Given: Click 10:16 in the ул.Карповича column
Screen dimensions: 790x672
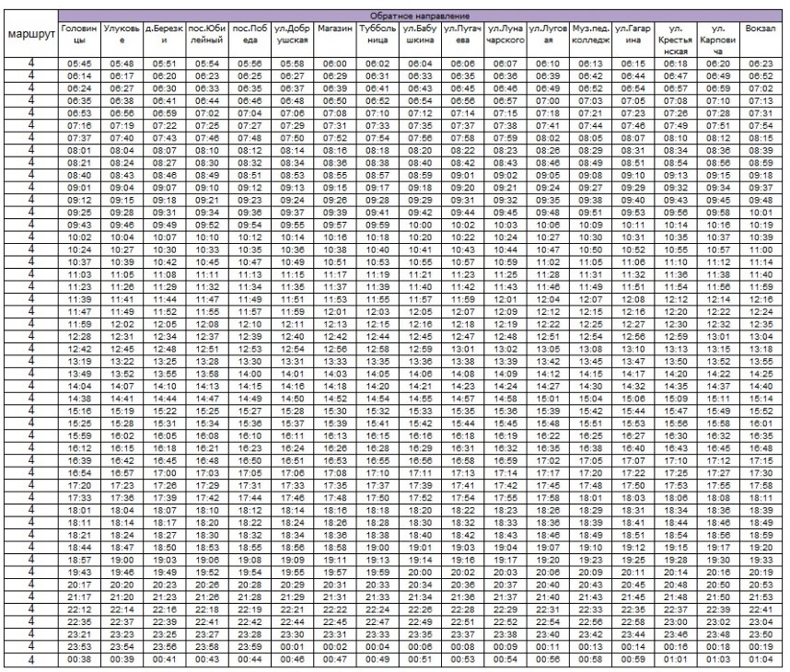Looking at the screenshot, I should pos(718,225).
